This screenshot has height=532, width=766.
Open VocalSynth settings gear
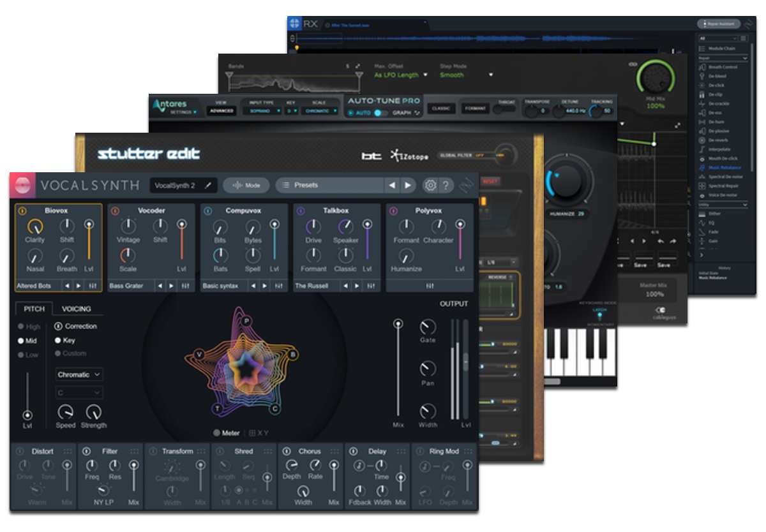click(430, 186)
